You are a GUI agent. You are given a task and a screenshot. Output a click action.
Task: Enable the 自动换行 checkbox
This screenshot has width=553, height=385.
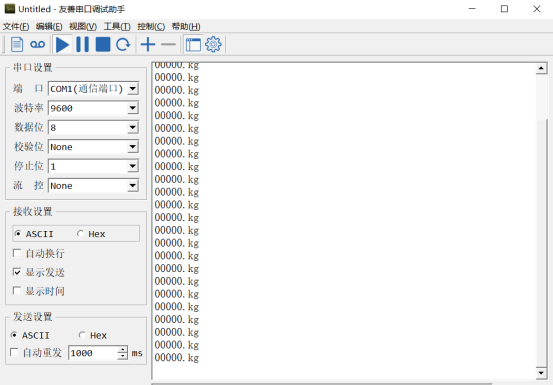coord(17,253)
